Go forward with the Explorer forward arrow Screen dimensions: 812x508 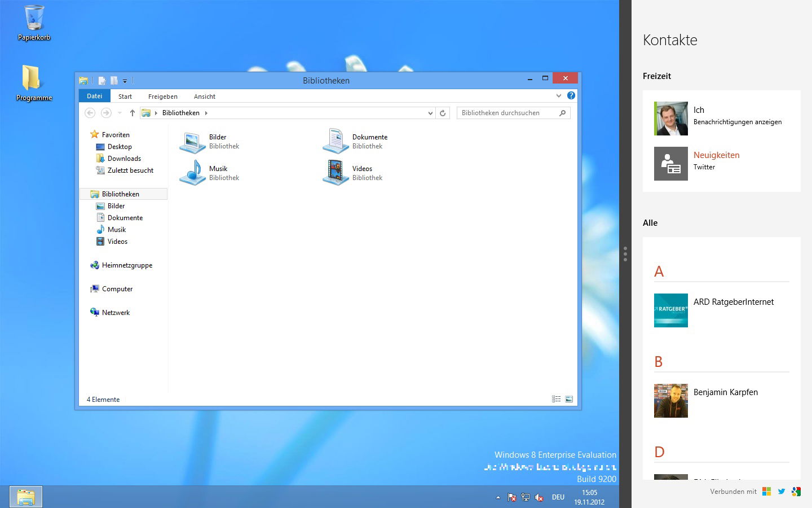coord(106,113)
